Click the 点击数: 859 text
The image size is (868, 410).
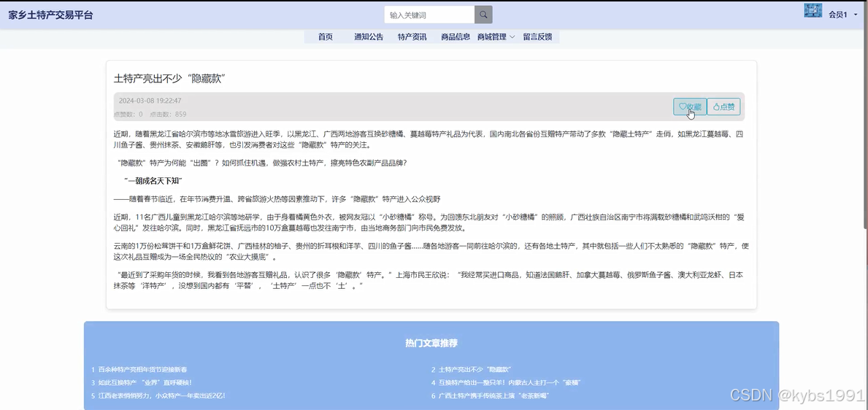coord(169,115)
